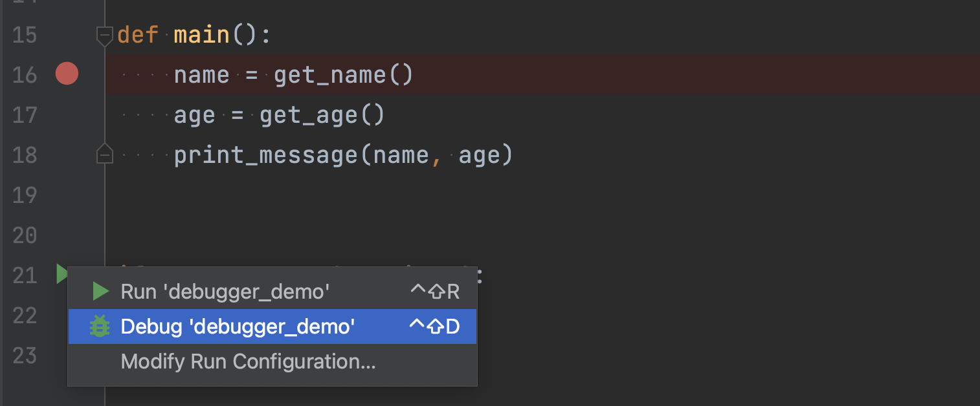Click line number 15 in the gutter

click(24, 34)
